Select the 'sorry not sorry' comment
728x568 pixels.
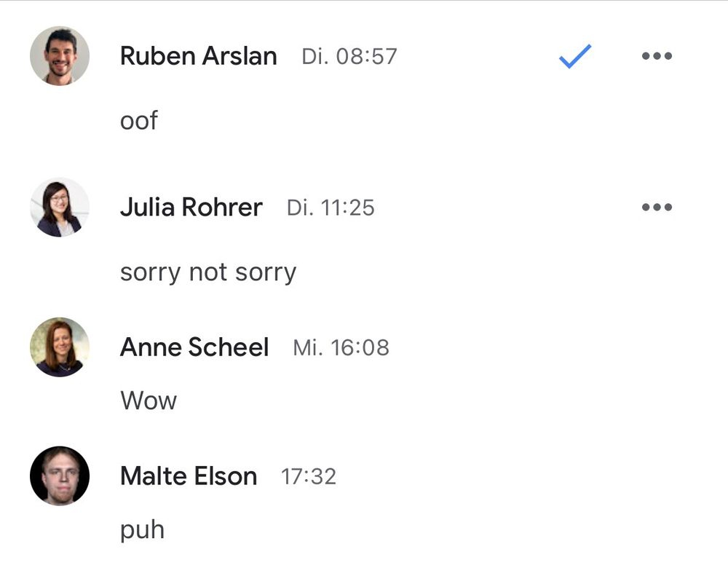pos(208,272)
